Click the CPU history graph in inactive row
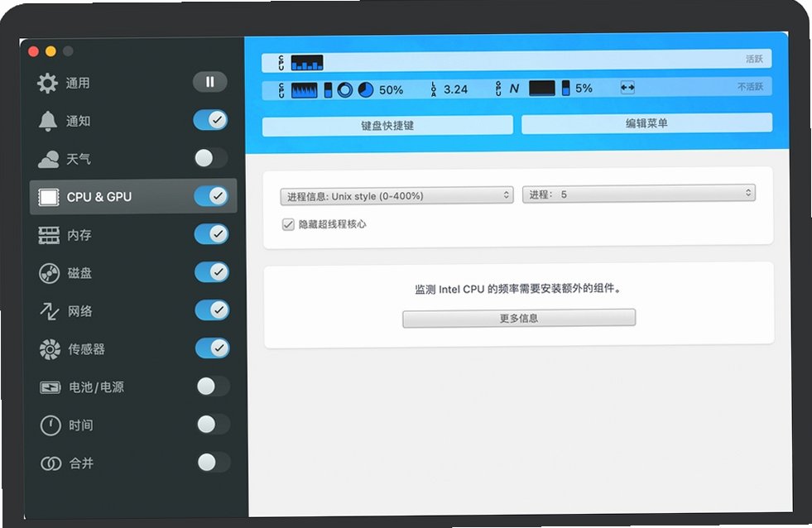 tap(305, 90)
